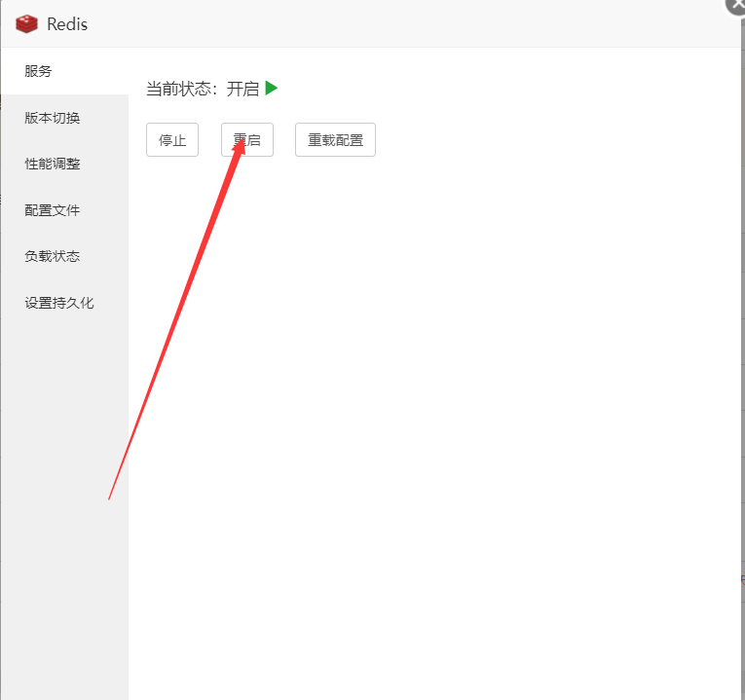Screen dimensions: 745x700
Task: Stop Redis with the 停止 button
Action: (172, 139)
